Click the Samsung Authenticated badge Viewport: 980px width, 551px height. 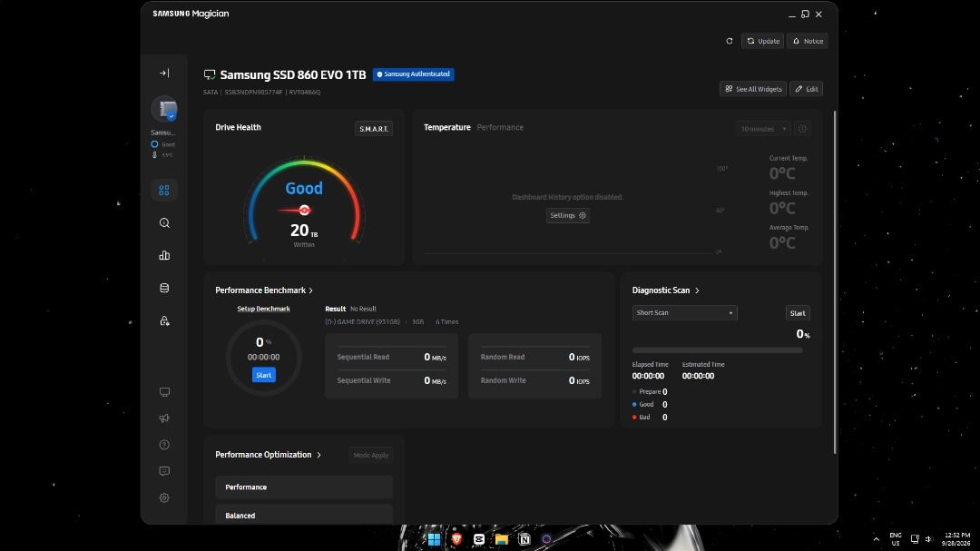pyautogui.click(x=414, y=74)
